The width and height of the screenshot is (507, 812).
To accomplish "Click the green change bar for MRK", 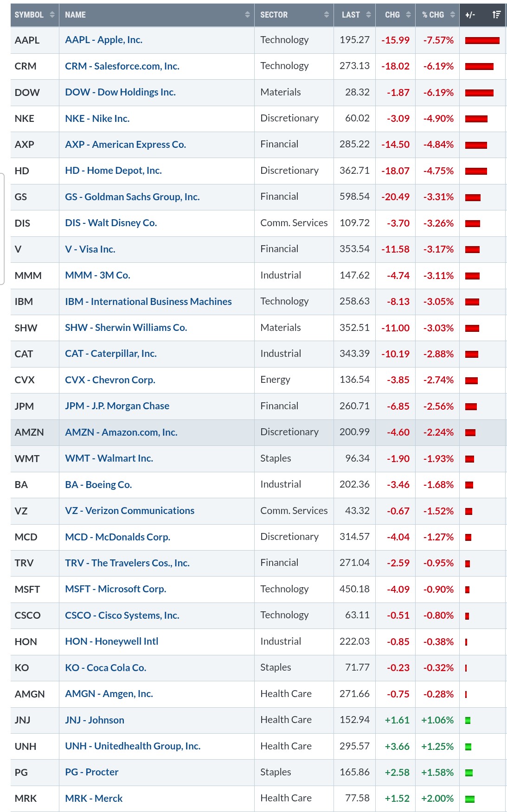I will point(470,799).
